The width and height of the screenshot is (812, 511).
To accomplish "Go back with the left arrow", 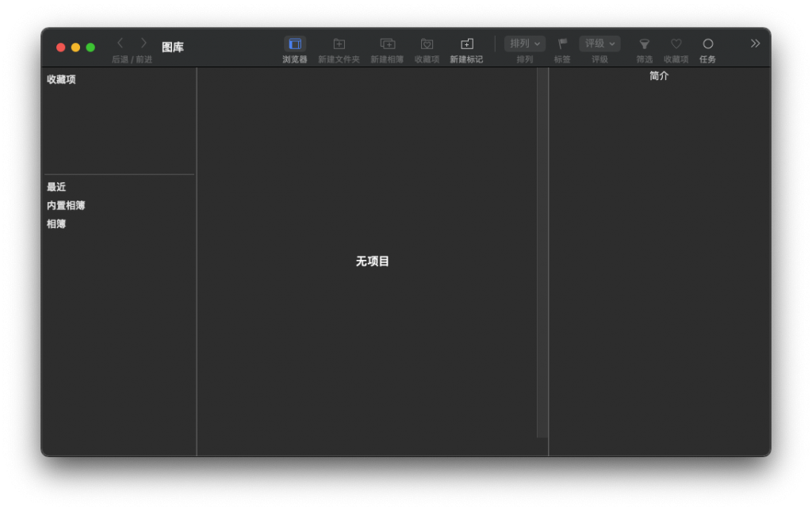I will 121,44.
